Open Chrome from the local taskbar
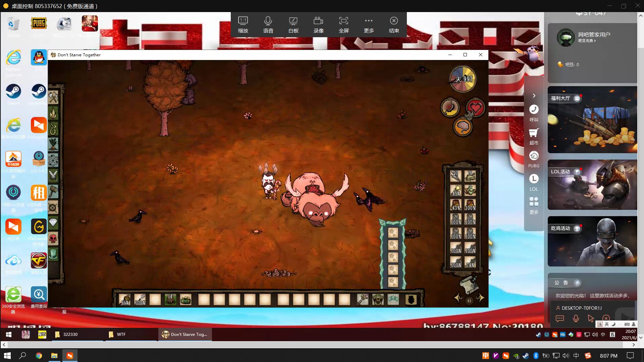 39,356
